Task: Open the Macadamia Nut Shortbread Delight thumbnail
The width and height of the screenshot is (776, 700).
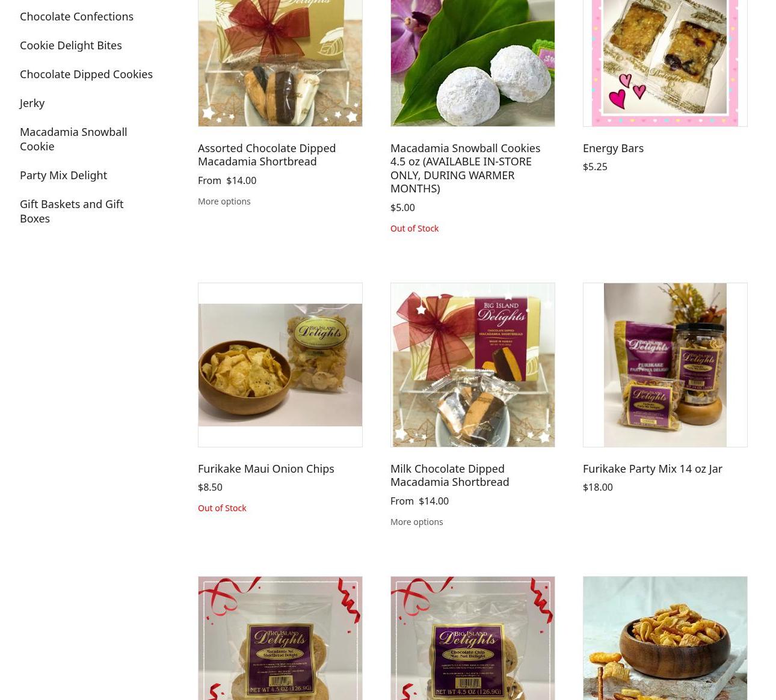Action: 280,638
